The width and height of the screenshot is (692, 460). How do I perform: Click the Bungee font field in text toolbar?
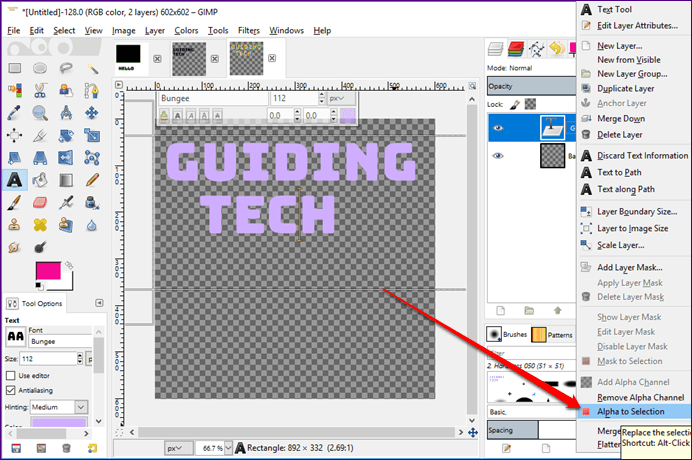213,98
